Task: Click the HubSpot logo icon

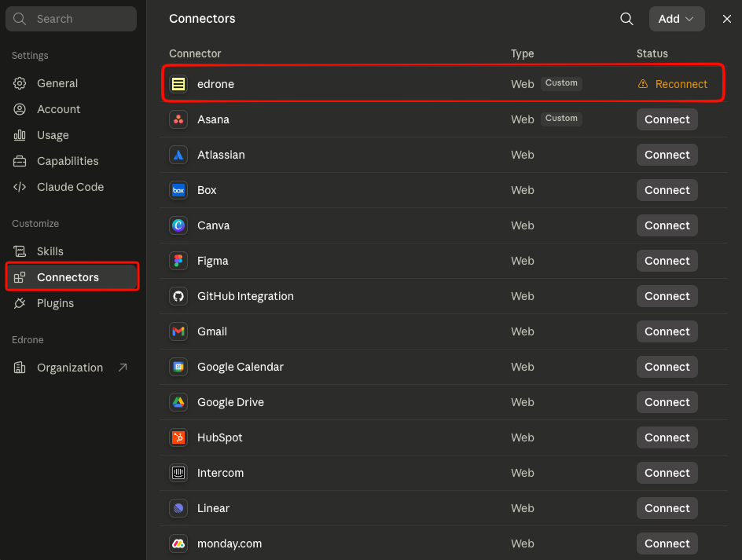Action: pos(178,437)
